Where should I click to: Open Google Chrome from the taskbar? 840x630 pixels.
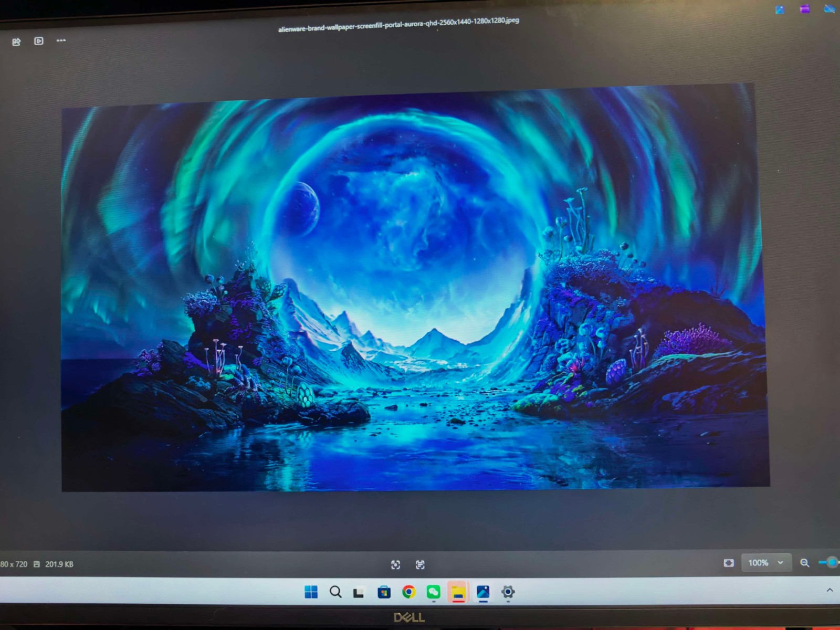(x=408, y=592)
